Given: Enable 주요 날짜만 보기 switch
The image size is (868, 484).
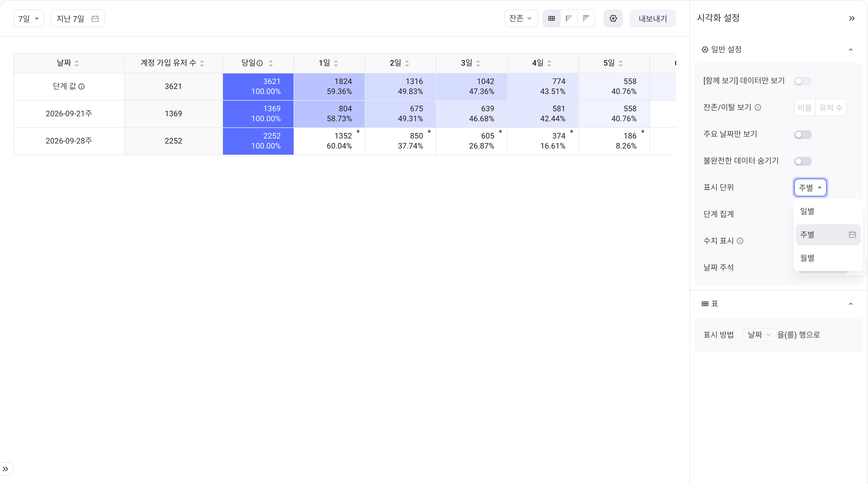Looking at the screenshot, I should (803, 135).
